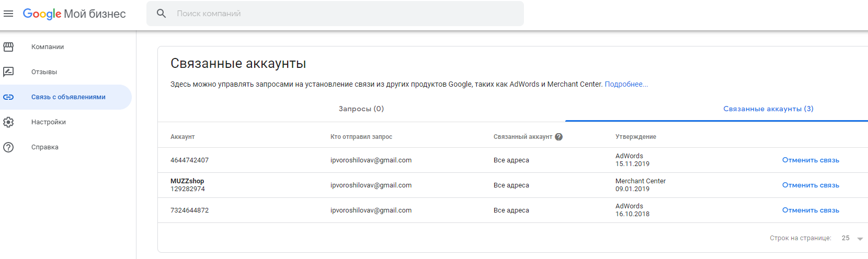The width and height of the screenshot is (868, 259).
Task: Unlink AdWords account 7324644872
Action: tap(810, 210)
